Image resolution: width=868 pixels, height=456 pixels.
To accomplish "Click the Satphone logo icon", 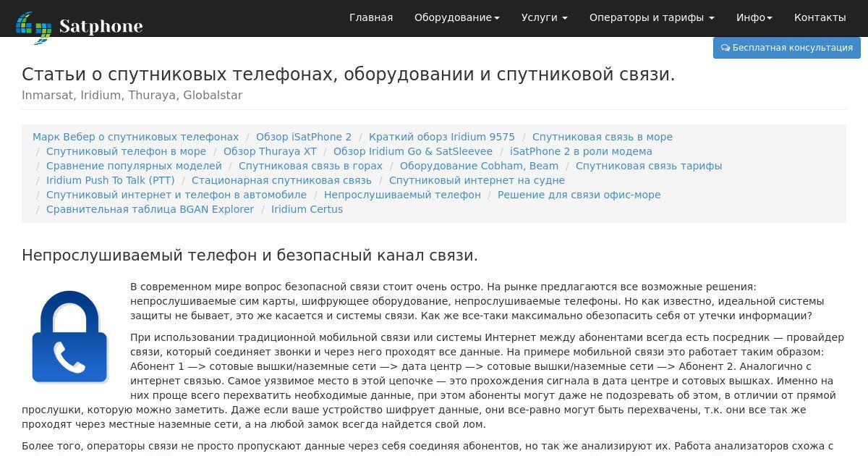I will [x=34, y=27].
